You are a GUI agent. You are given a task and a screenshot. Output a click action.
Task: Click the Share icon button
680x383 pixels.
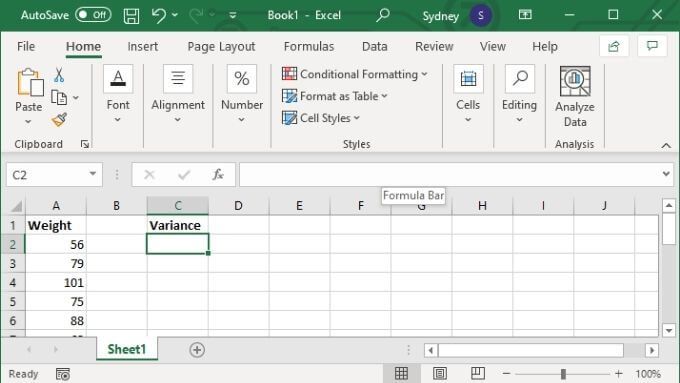[x=614, y=46]
